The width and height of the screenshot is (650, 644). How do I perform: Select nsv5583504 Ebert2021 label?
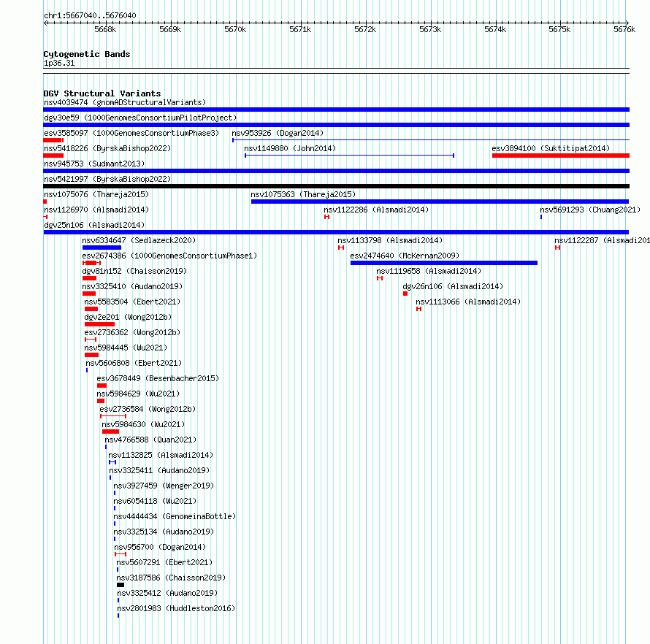pyautogui.click(x=132, y=302)
